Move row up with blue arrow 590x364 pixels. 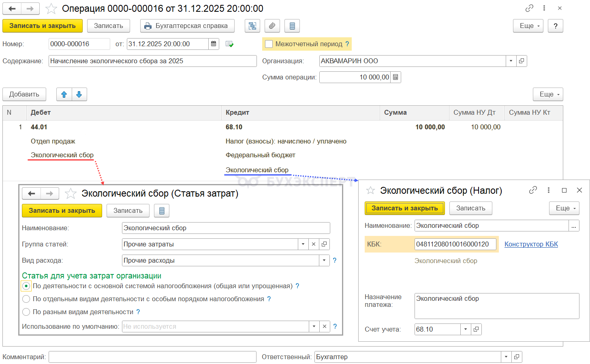click(64, 94)
